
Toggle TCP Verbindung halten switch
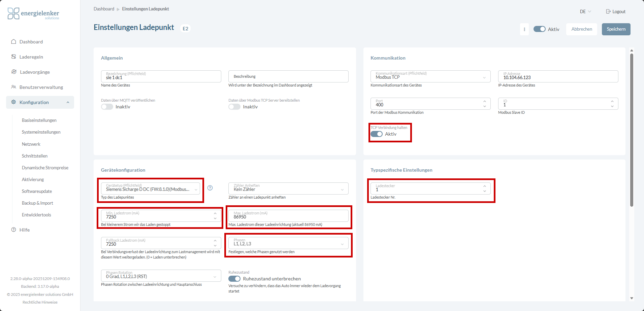coord(377,134)
